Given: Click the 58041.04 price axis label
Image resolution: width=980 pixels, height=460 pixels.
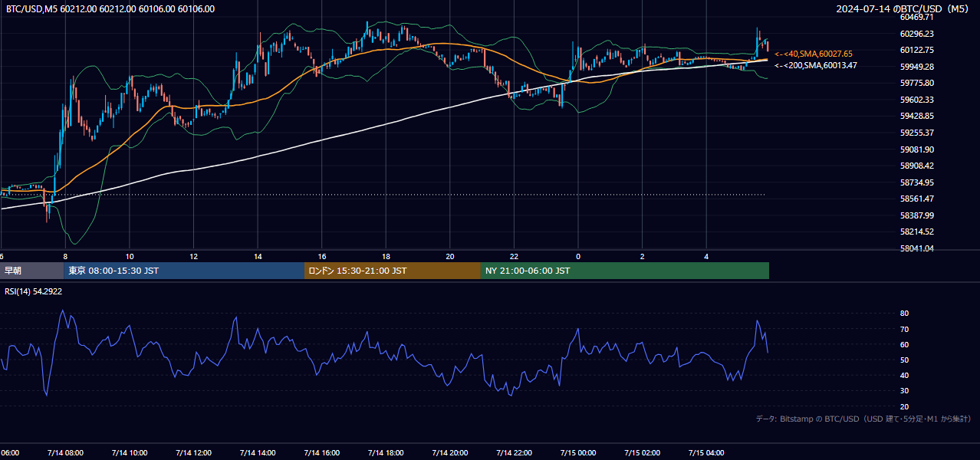Looking at the screenshot, I should (x=916, y=248).
